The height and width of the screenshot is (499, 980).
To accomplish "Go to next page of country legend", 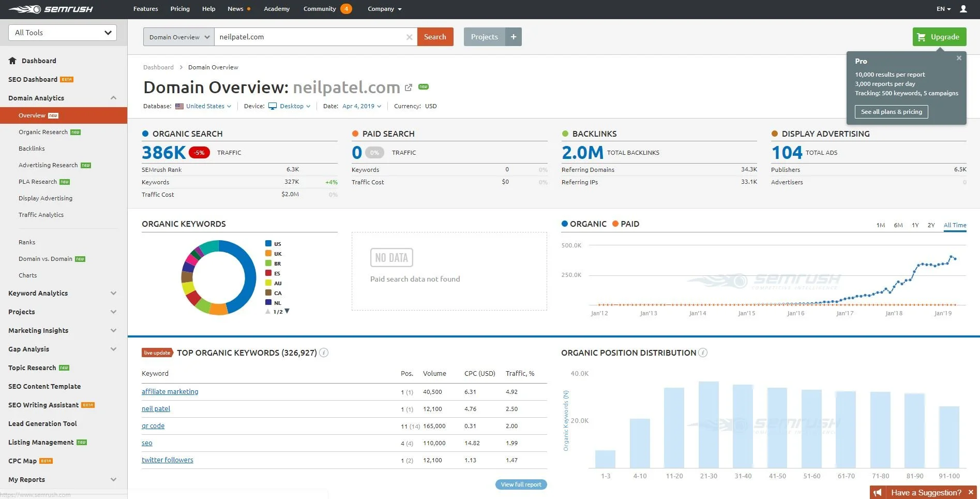I will [287, 311].
